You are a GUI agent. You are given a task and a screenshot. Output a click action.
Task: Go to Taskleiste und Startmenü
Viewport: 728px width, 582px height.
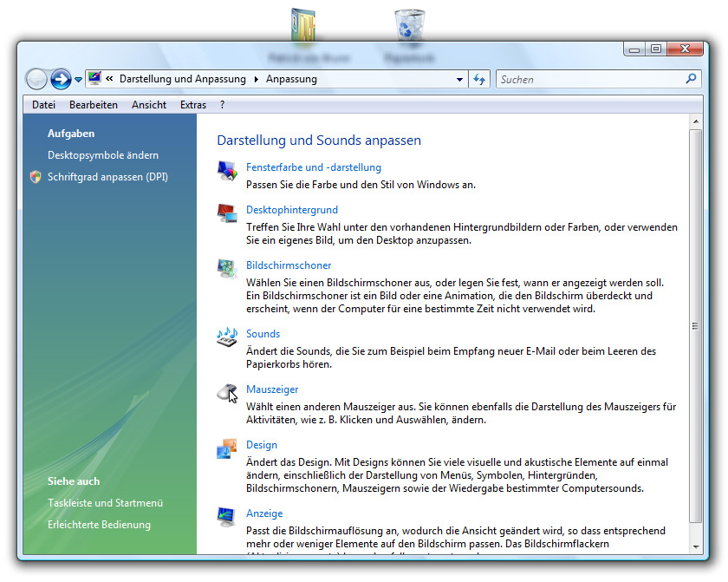[x=105, y=503]
